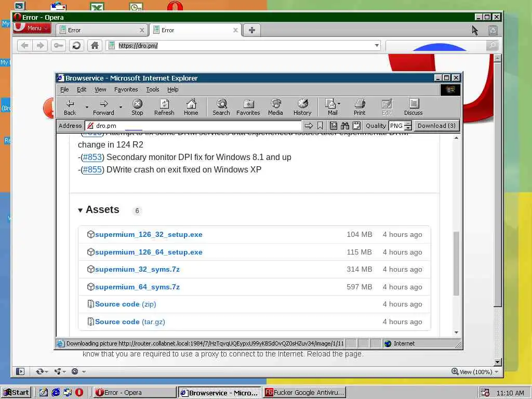Click the Discuss toolbar button
The image size is (532, 399).
[413, 107]
